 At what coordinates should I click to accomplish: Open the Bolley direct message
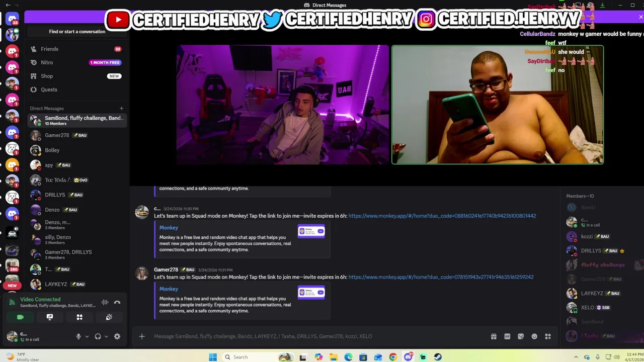pos(76,150)
